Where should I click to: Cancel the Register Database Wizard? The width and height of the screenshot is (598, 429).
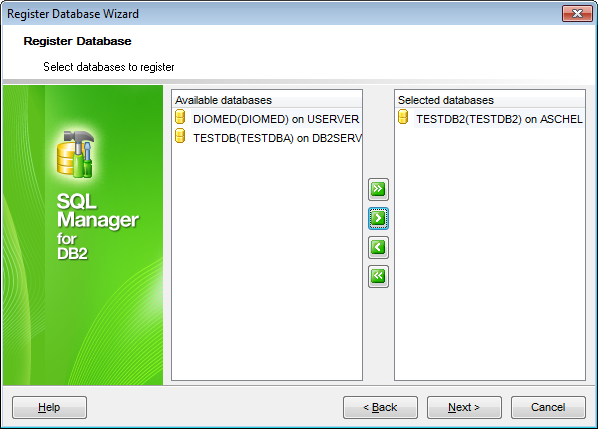[548, 407]
